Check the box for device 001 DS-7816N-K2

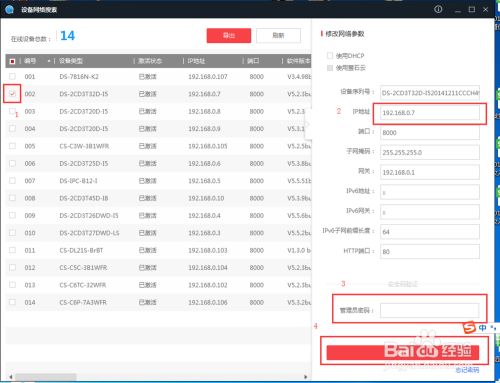(x=12, y=76)
